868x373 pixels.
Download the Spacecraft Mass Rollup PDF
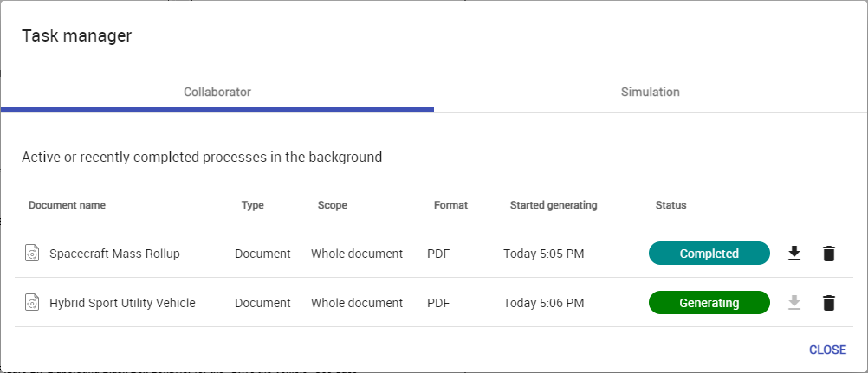click(x=794, y=254)
